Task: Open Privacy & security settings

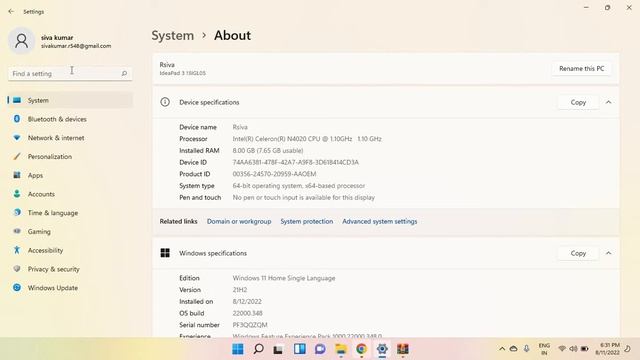Action: click(x=70, y=269)
